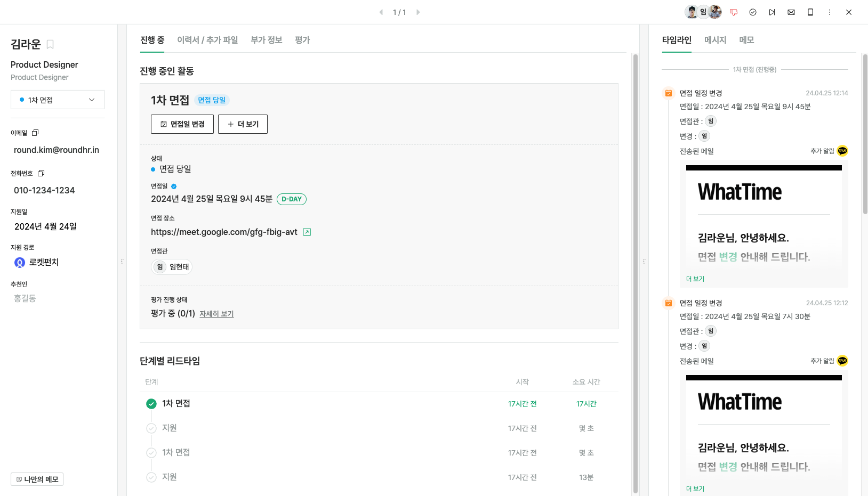Click the skip-to-next-stage icon
The width and height of the screenshot is (868, 496).
[x=772, y=12]
